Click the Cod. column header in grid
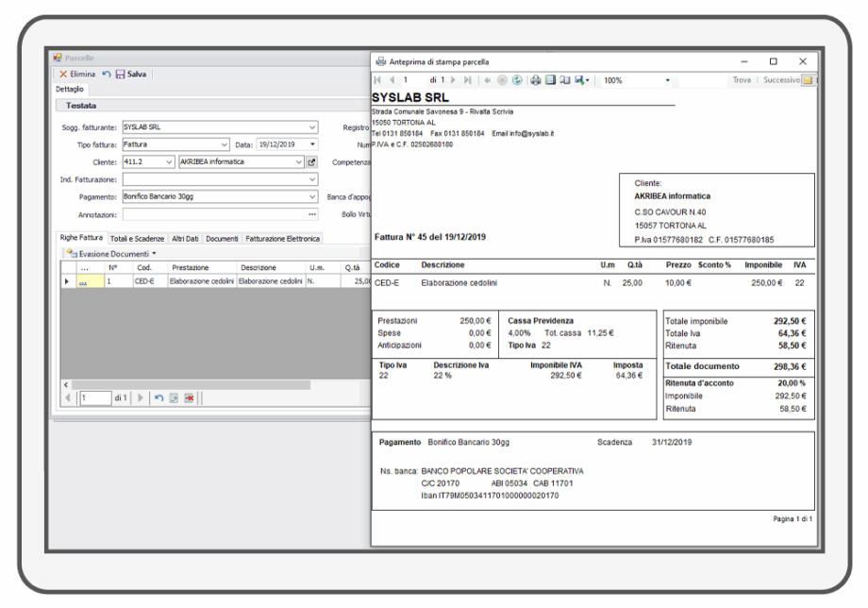The image size is (868, 608). [150, 267]
